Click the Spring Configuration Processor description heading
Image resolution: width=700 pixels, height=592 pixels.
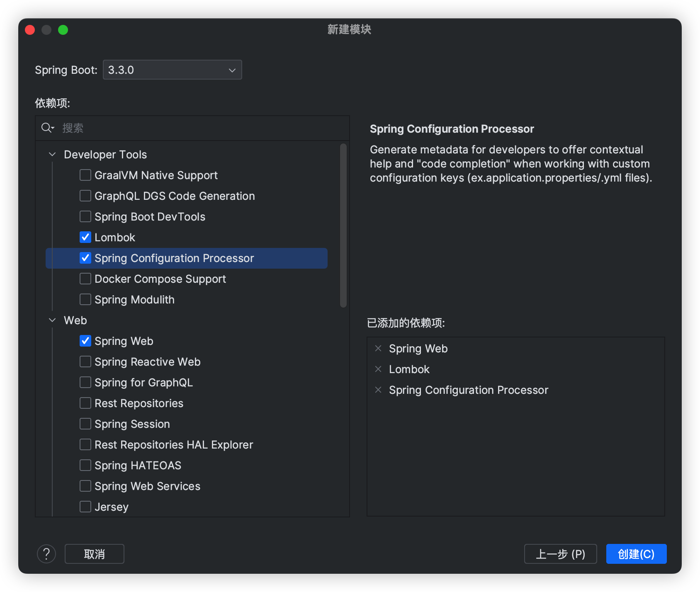pyautogui.click(x=452, y=129)
